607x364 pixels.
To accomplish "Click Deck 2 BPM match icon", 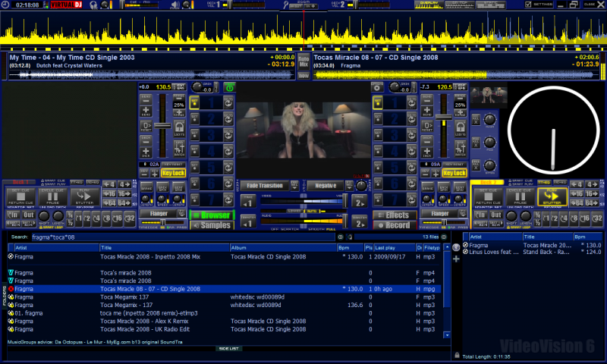I will [461, 149].
